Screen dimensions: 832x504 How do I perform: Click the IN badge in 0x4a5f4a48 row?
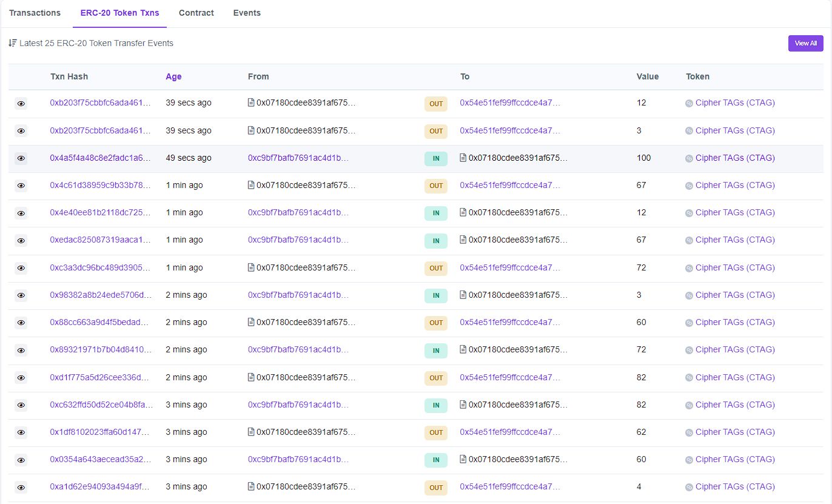[436, 159]
